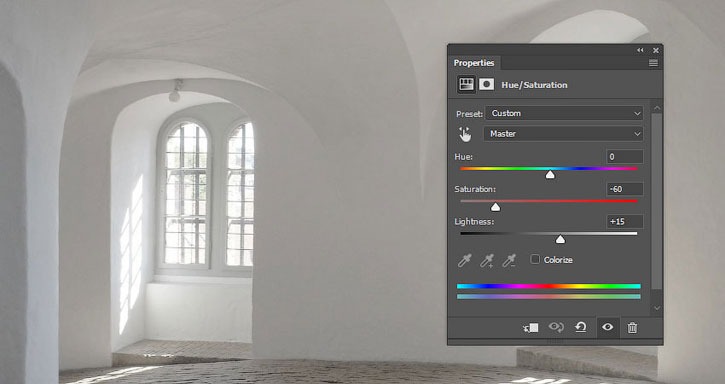Open the Master color range dropdown
The image size is (725, 384).
pyautogui.click(x=563, y=134)
